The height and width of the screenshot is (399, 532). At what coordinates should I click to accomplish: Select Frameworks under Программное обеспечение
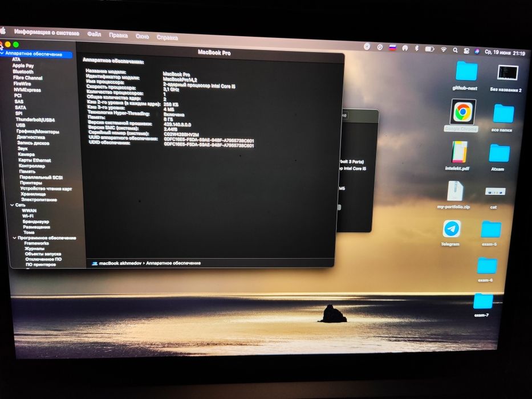[36, 243]
